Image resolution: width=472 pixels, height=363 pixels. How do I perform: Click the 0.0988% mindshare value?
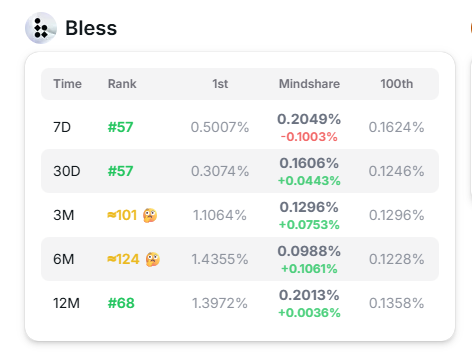pyautogui.click(x=309, y=251)
